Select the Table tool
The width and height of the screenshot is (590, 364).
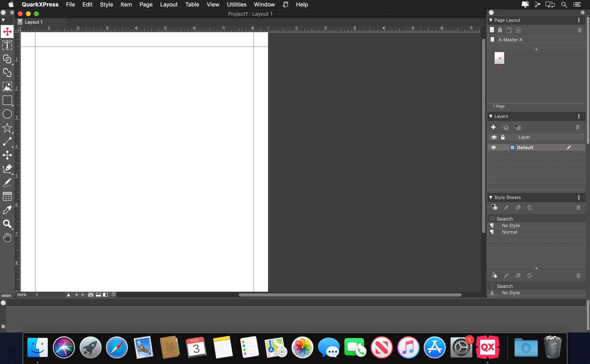pyautogui.click(x=7, y=197)
